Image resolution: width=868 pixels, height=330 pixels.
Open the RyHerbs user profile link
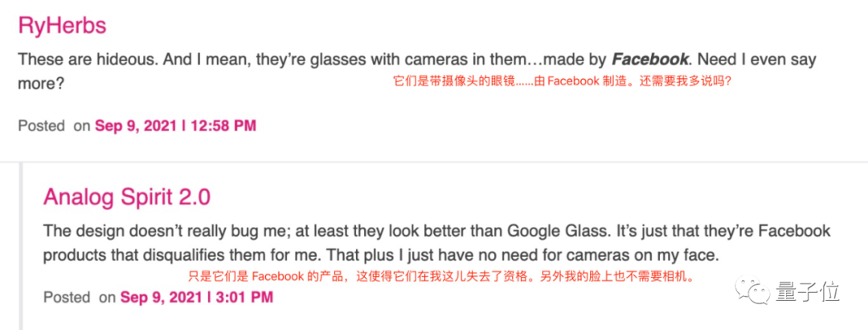[62, 25]
